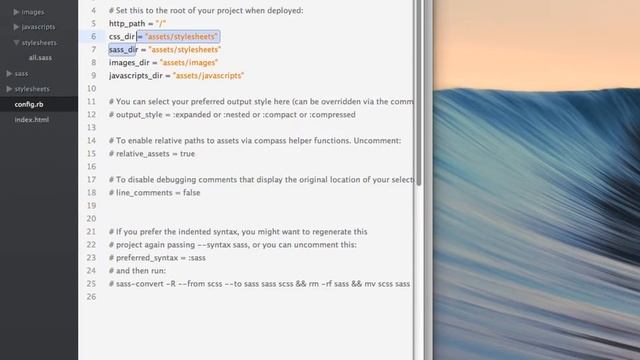
Task: Click the output_style comment on line 12
Action: click(232, 115)
